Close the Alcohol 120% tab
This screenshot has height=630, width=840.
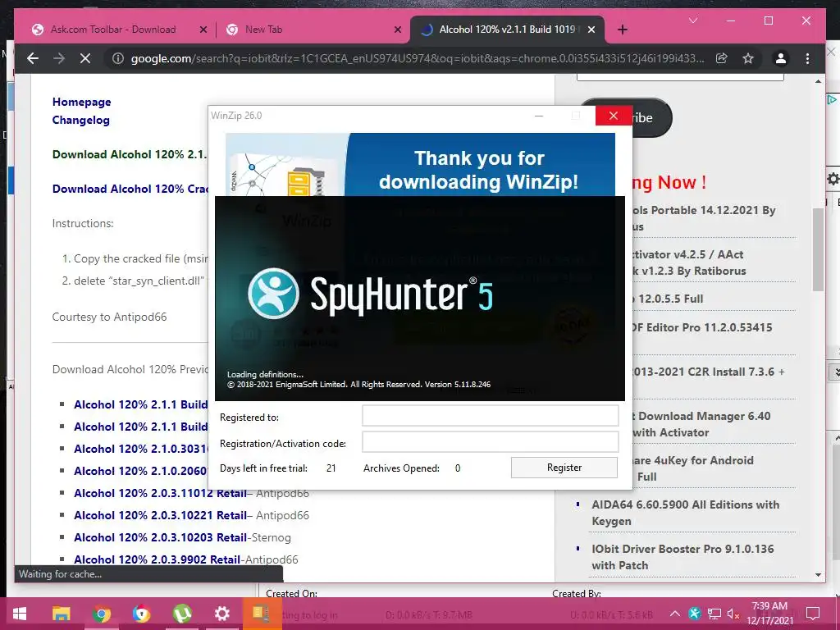point(591,30)
